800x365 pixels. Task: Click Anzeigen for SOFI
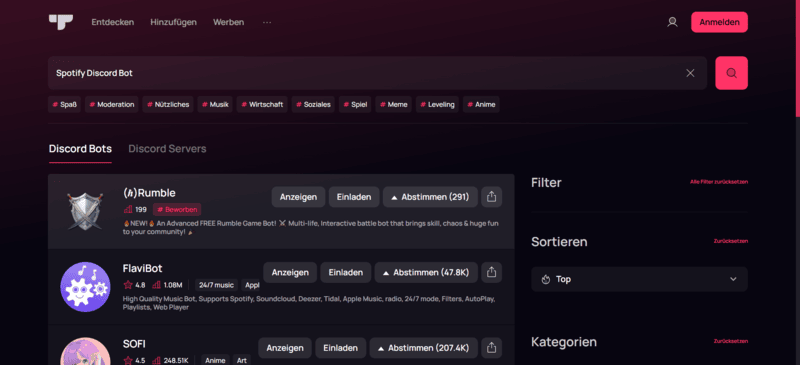[285, 348]
